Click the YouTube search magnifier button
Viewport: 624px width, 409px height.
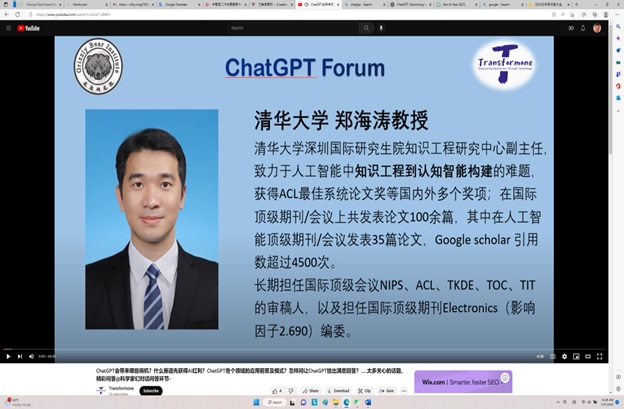click(366, 28)
